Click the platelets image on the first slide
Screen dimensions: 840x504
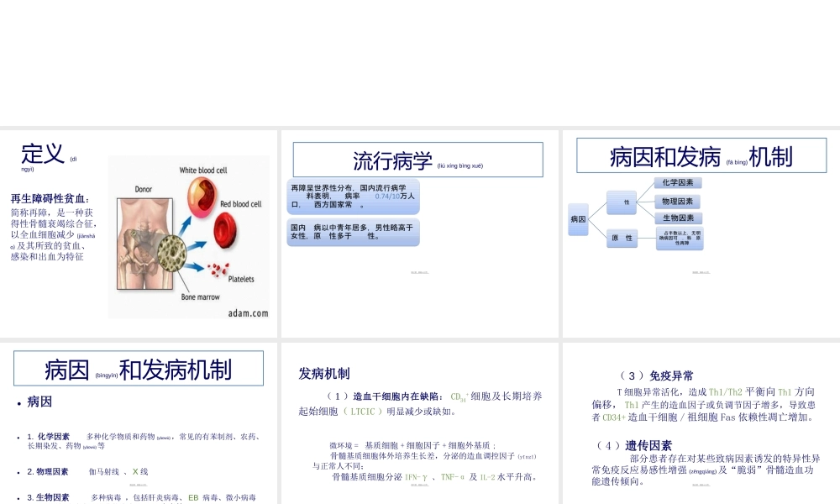pos(217,269)
